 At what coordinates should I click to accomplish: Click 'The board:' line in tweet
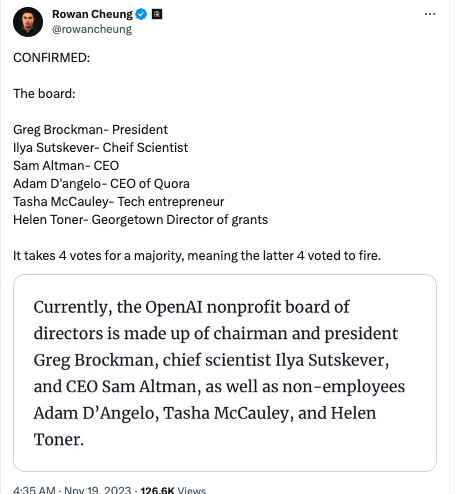[44, 94]
